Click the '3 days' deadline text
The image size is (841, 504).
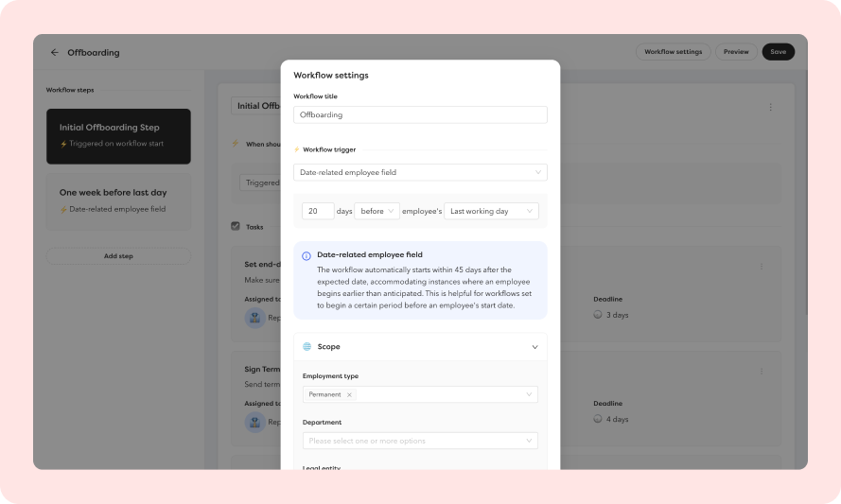coord(618,315)
